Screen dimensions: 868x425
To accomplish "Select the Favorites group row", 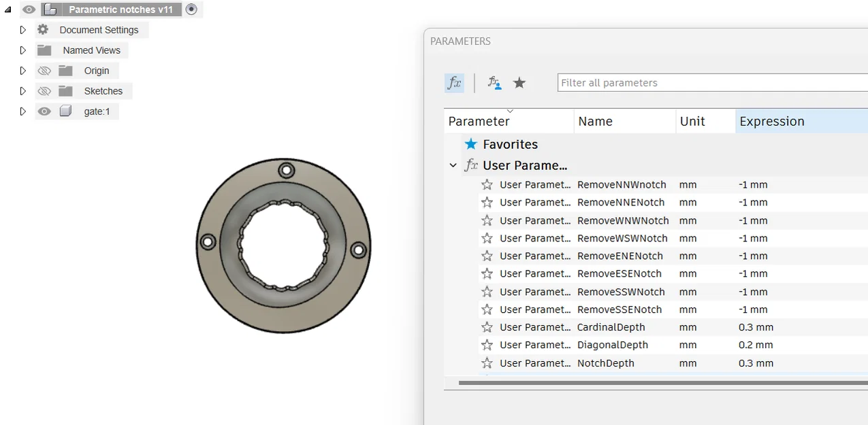I will (x=656, y=144).
